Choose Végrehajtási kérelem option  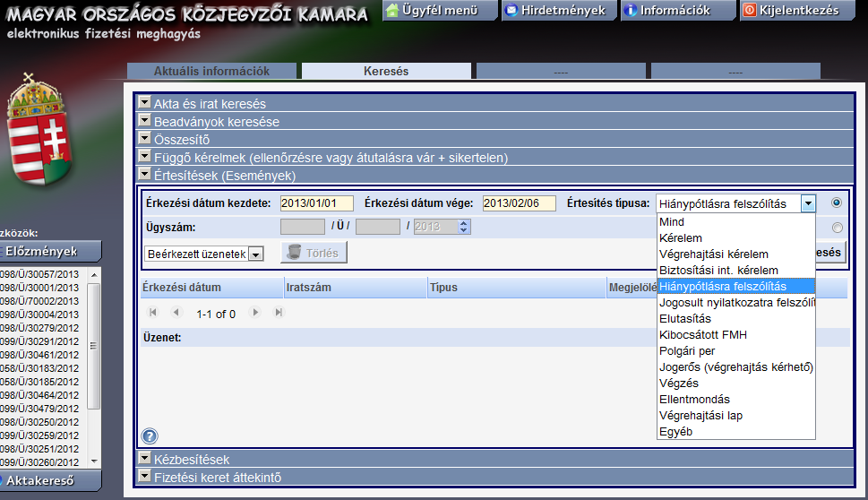click(x=735, y=254)
